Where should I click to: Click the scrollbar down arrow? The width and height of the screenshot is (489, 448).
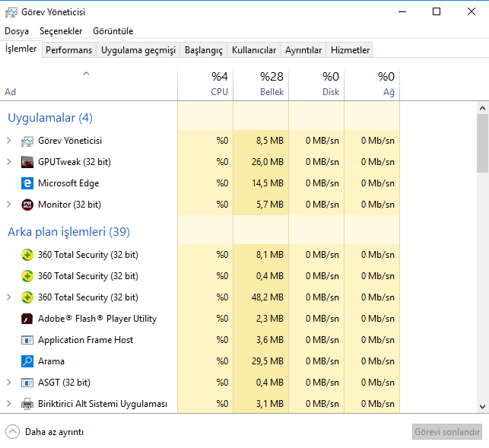tap(482, 407)
